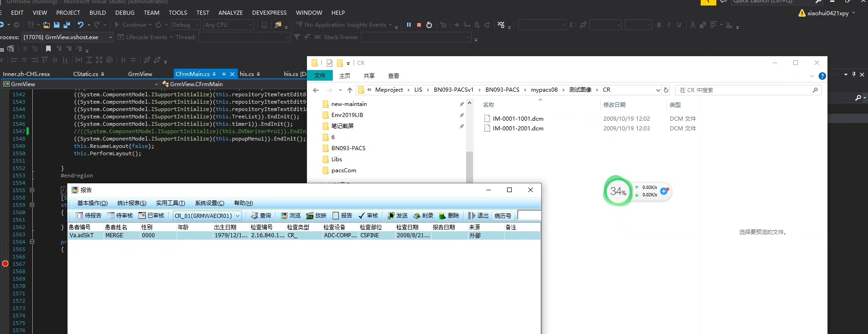The height and width of the screenshot is (334, 868).
Task: Click the 待报告 pending reports button
Action: (89, 216)
